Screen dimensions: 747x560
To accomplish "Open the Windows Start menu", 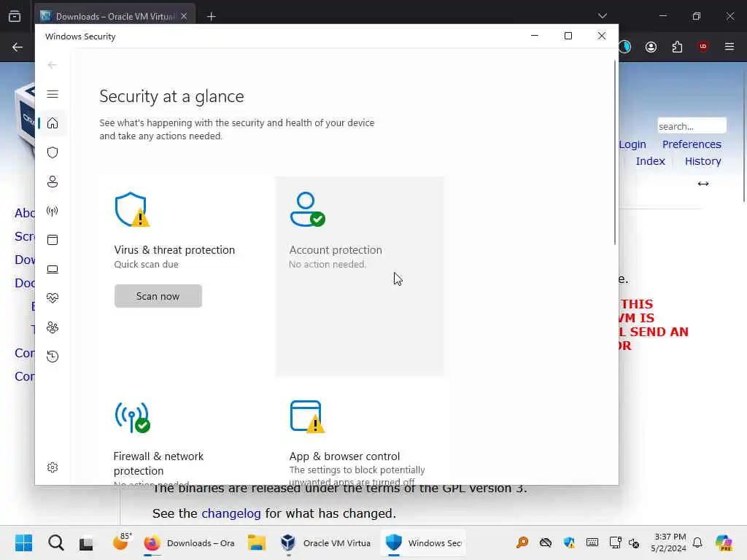I will (x=23, y=542).
